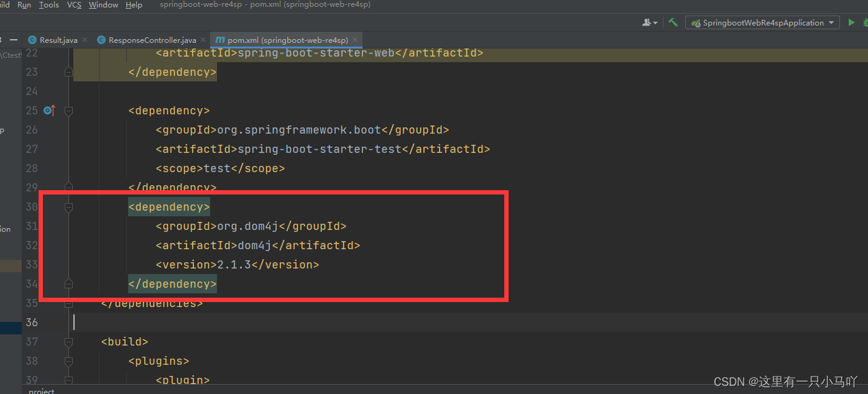Collapse the dependency block at line 25

[x=68, y=111]
